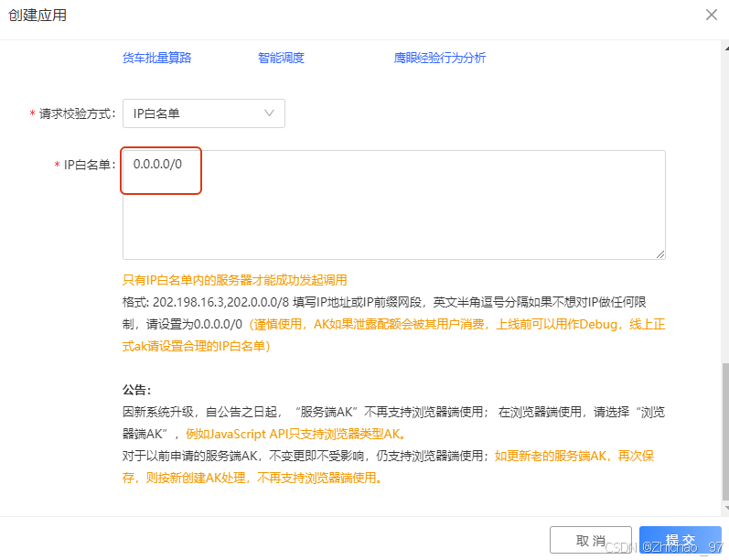The width and height of the screenshot is (729, 560).
Task: Click the textarea resize handle corner
Action: [660, 254]
